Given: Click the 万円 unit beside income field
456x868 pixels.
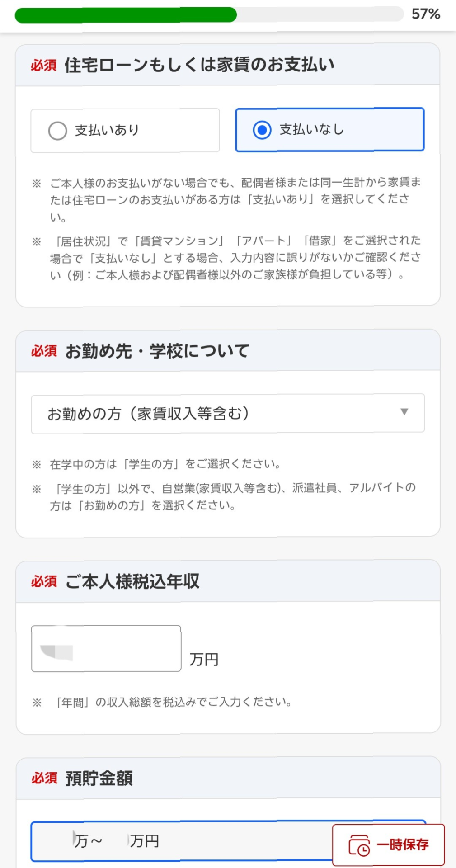Looking at the screenshot, I should 204,660.
